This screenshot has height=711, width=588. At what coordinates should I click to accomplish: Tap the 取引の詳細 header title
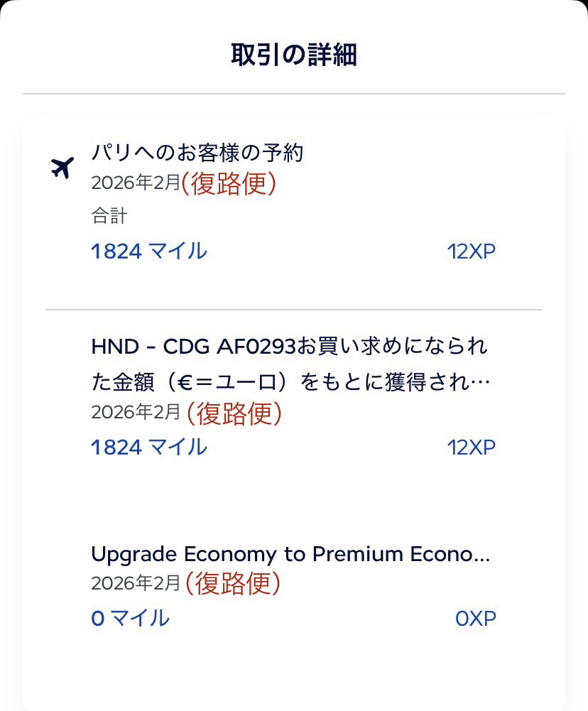(294, 55)
